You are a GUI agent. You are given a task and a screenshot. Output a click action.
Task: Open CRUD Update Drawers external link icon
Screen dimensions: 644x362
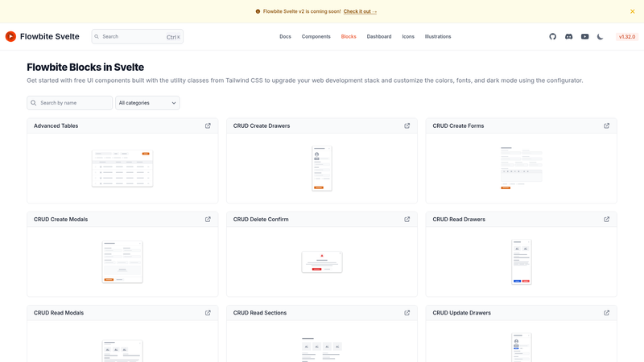[x=607, y=313]
